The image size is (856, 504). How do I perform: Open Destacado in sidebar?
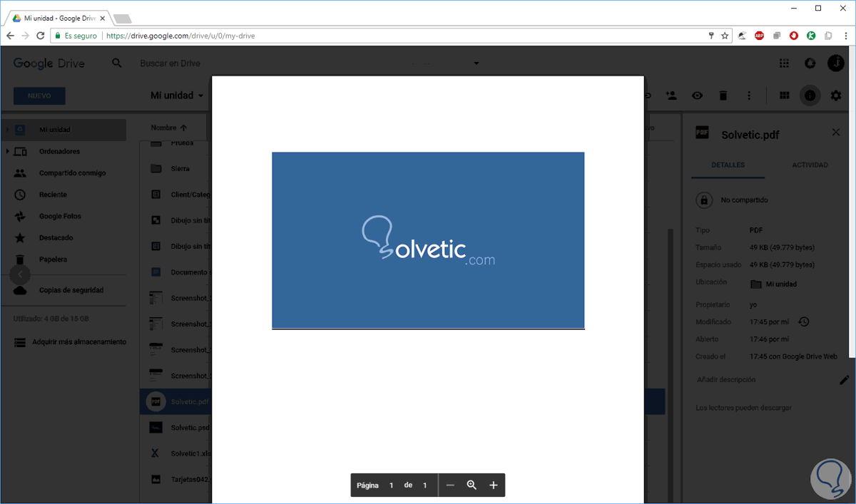[x=56, y=237]
